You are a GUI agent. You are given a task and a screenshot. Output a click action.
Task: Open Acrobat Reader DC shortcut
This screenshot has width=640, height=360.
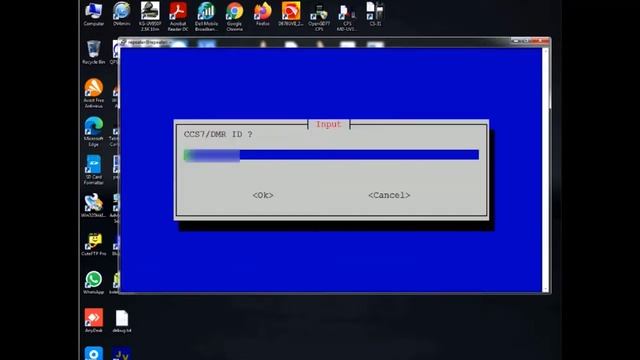[x=178, y=16]
